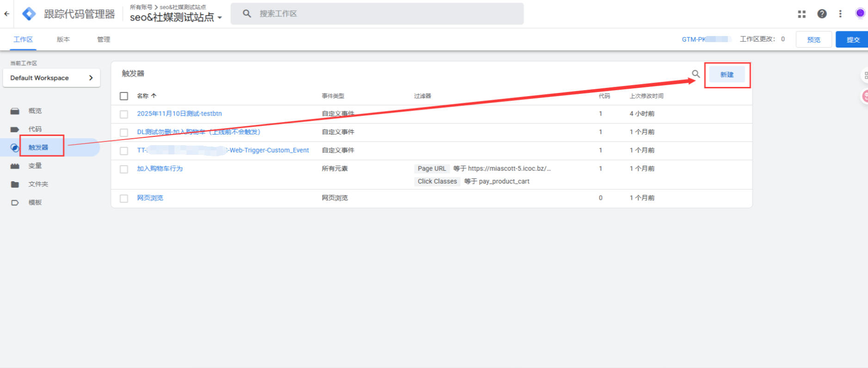Toggle the select-all checkbox in header
This screenshot has width=868, height=368.
pyautogui.click(x=124, y=96)
